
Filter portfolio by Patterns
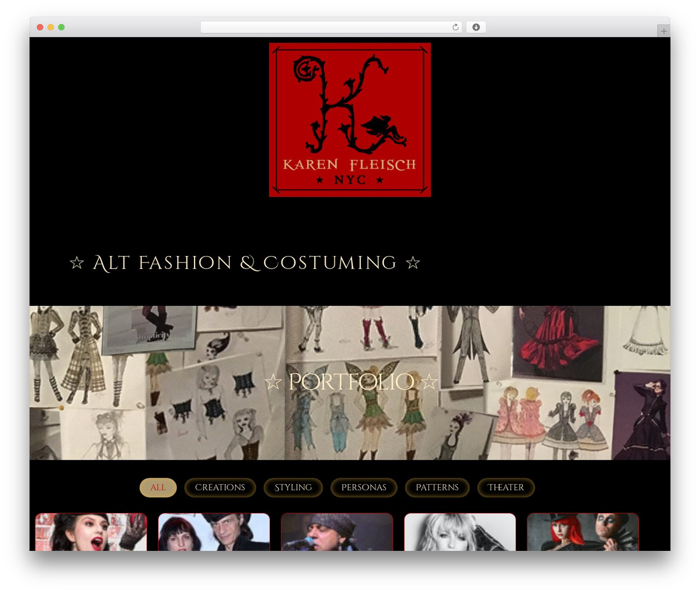437,487
